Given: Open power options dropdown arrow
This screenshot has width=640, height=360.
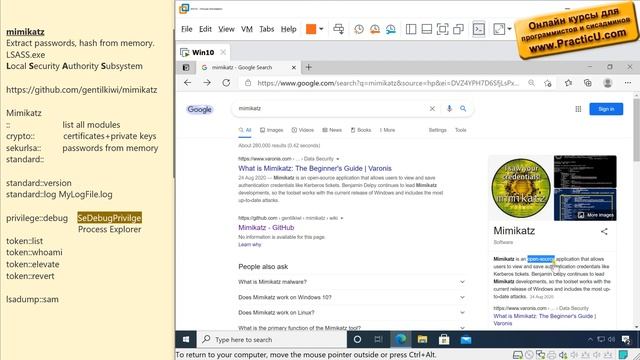Looking at the screenshot, I should coord(321,29).
